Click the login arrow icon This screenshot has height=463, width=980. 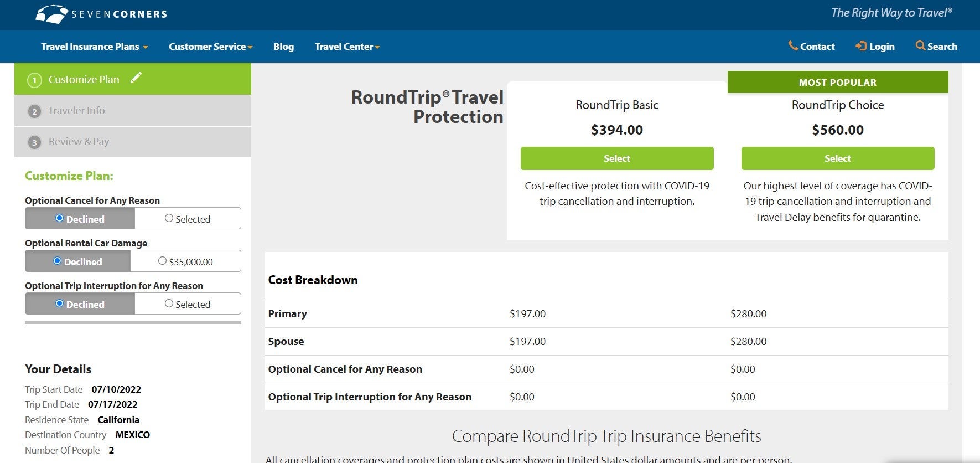(860, 46)
